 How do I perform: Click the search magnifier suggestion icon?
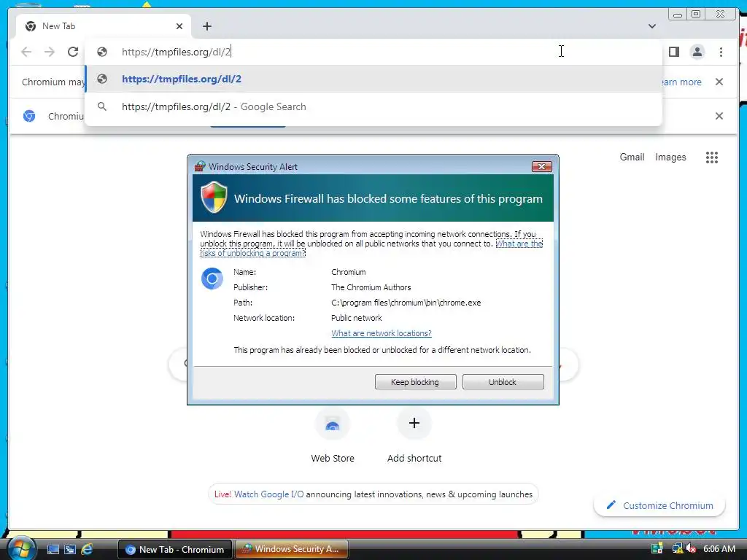(x=102, y=106)
